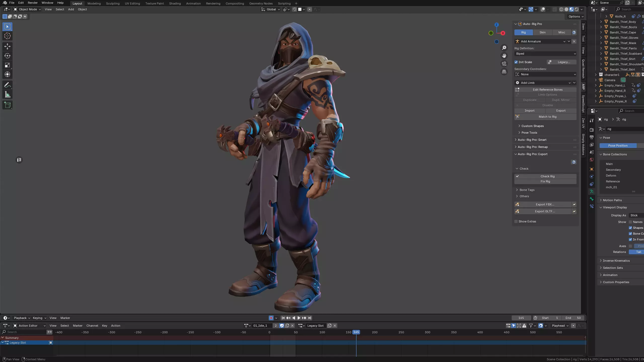The height and width of the screenshot is (362, 644).
Task: Toggle proportional editing in viewport header
Action: point(310,9)
